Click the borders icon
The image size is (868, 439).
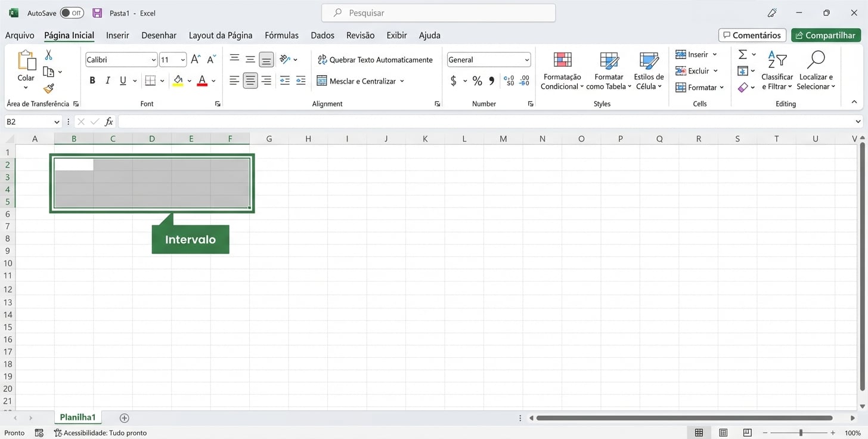click(150, 81)
